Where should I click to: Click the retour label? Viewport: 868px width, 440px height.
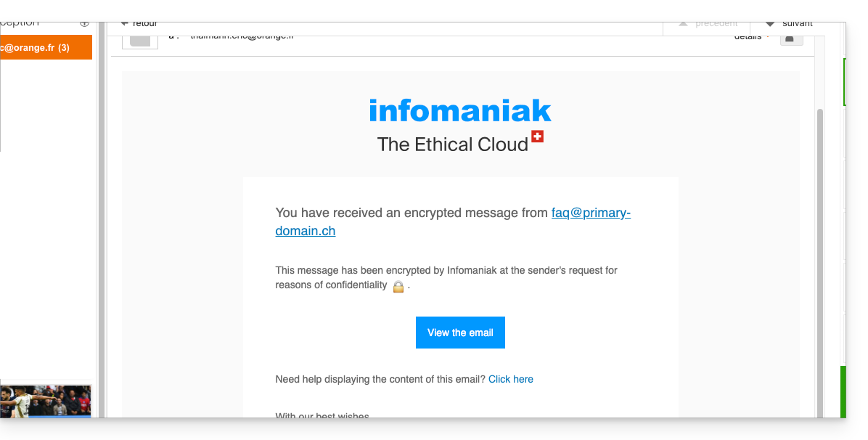145,23
